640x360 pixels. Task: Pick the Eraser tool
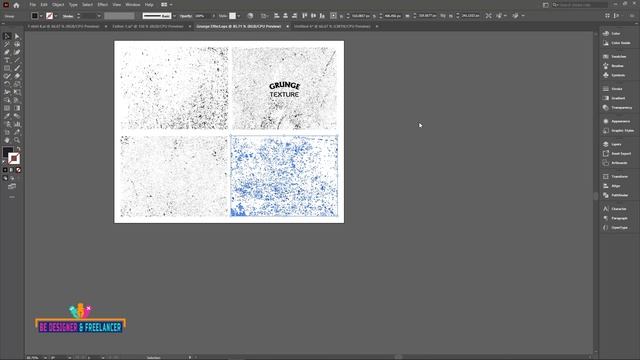tap(17, 76)
